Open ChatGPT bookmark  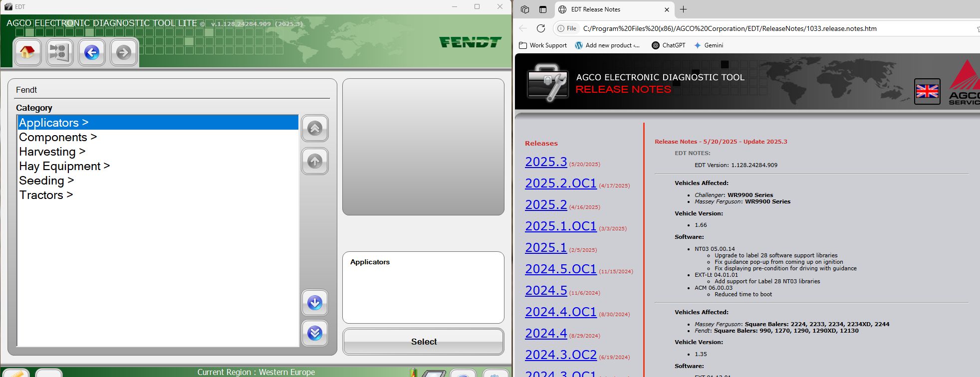pos(668,45)
